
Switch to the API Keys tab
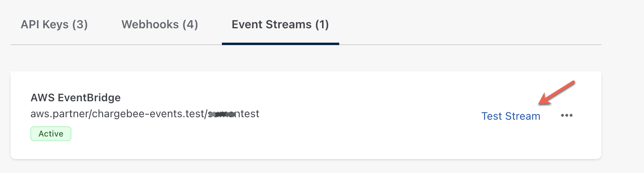[54, 25]
